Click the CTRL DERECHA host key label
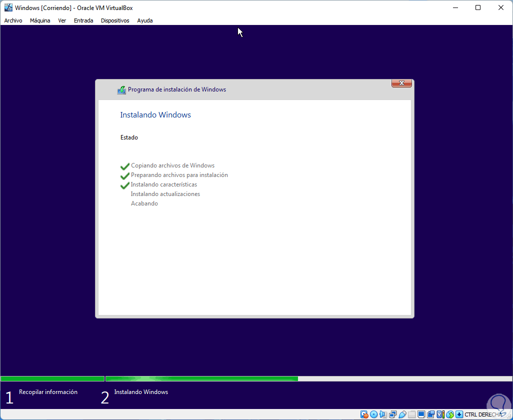The width and height of the screenshot is (513, 420). pos(483,415)
